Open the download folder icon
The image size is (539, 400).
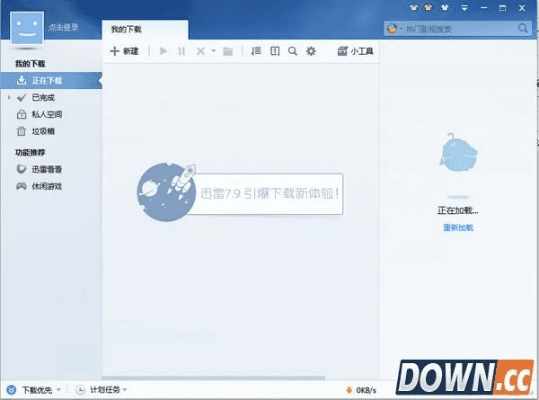228,51
